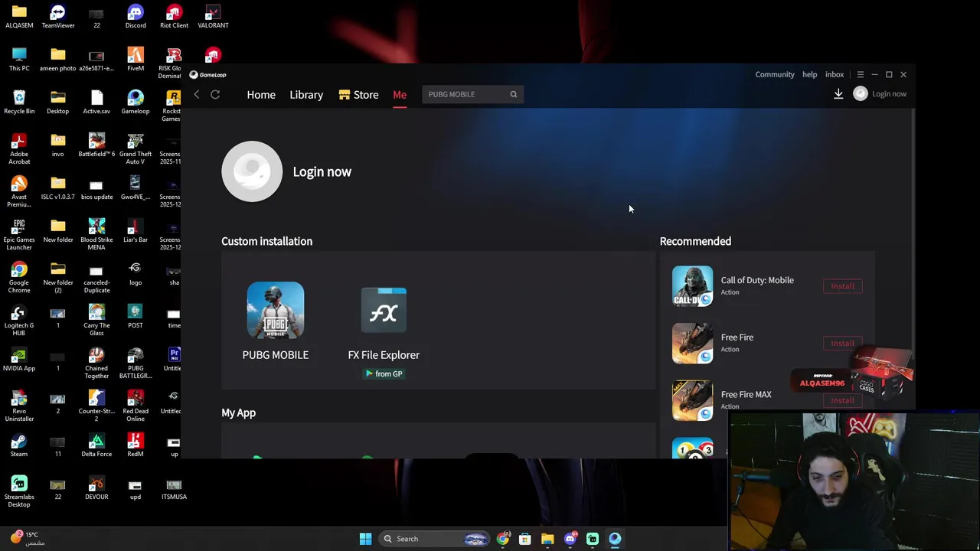Select Grand Theft Auto V icon
This screenshot has height=551, width=980.
pyautogui.click(x=136, y=148)
